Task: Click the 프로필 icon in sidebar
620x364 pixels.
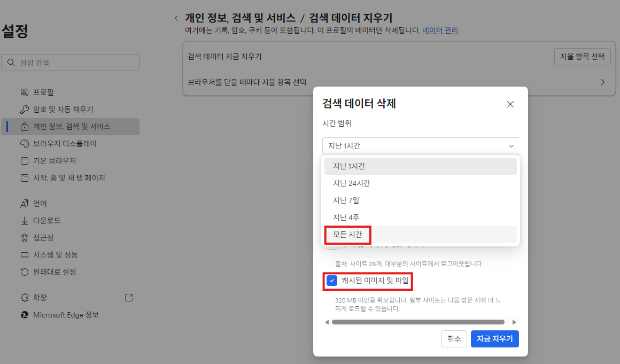Action: pos(24,92)
